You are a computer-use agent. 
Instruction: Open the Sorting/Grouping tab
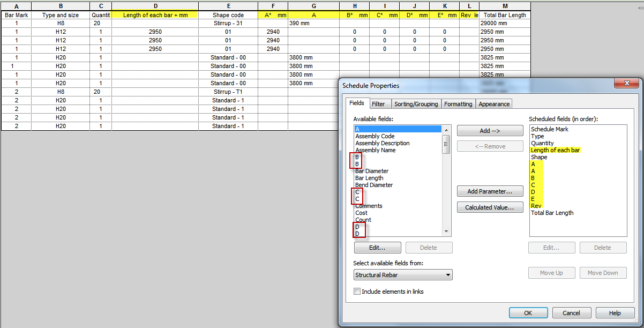click(x=416, y=103)
